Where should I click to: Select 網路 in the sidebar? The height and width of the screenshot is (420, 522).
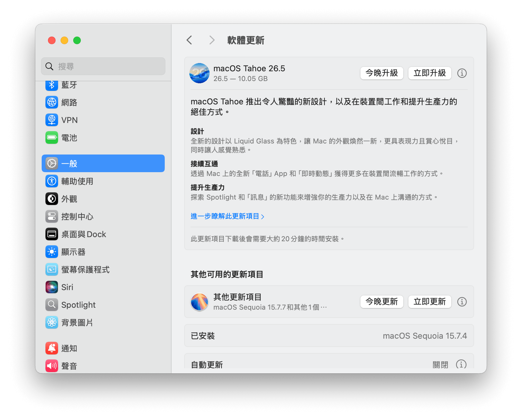pyautogui.click(x=103, y=102)
